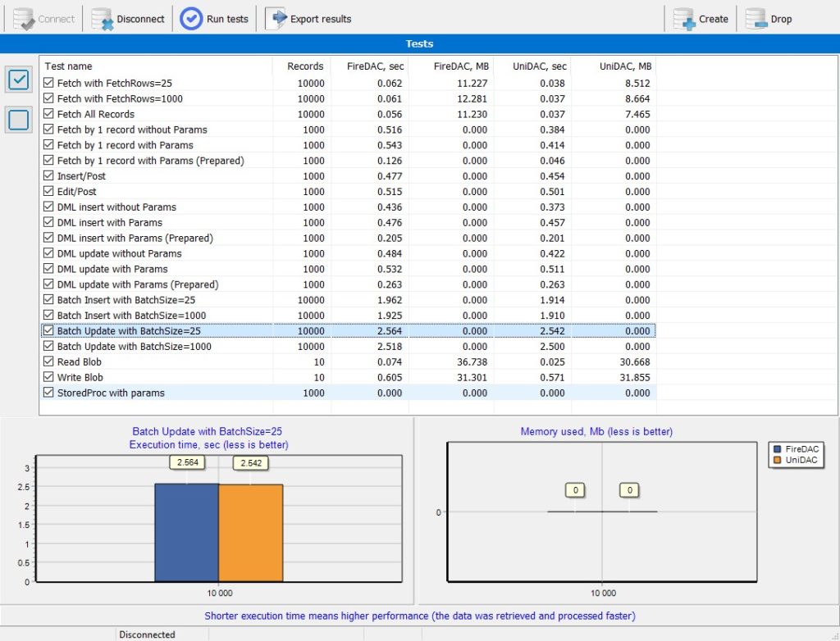
Task: Click the Create database icon
Action: [x=684, y=19]
